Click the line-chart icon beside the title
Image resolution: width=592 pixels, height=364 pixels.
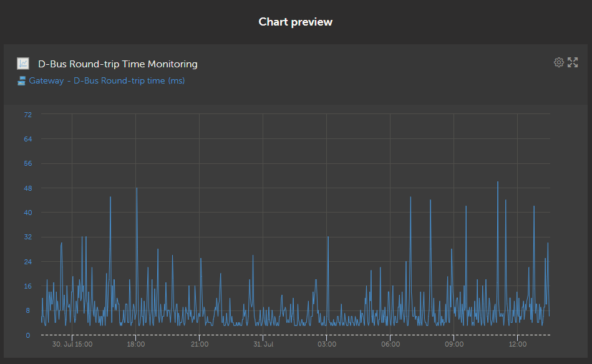click(x=23, y=64)
